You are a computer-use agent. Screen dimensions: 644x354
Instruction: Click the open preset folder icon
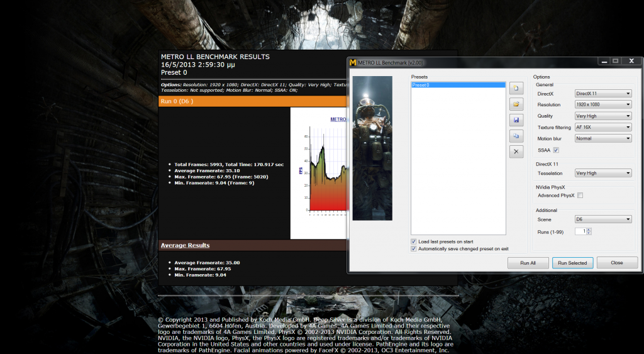coord(516,104)
